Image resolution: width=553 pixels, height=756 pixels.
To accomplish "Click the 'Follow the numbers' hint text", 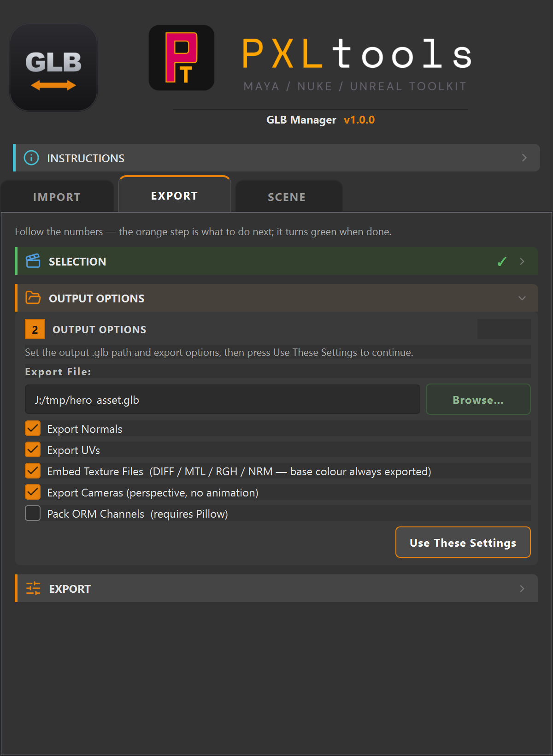I will [x=203, y=231].
